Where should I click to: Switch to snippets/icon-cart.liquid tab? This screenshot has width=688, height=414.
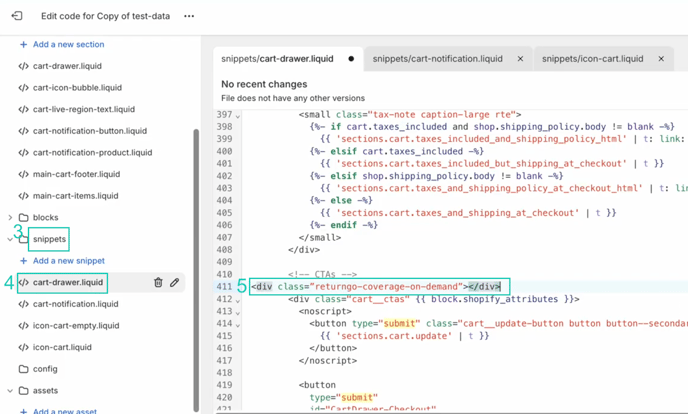(592, 59)
